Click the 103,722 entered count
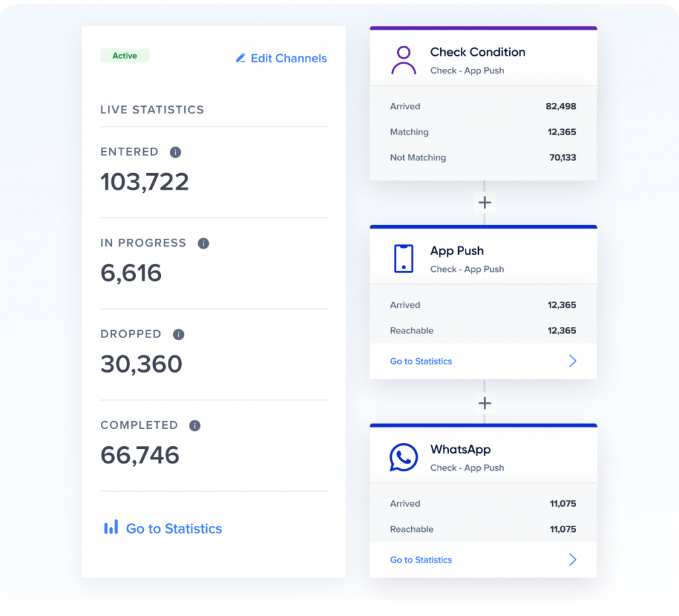This screenshot has height=616, width=679. point(145,182)
